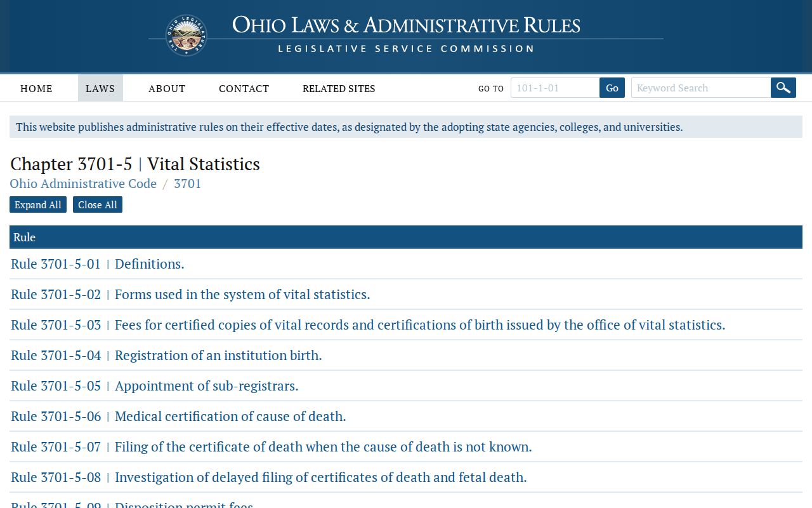Open the Related Sites menu
The height and width of the screenshot is (508, 812).
click(x=339, y=88)
